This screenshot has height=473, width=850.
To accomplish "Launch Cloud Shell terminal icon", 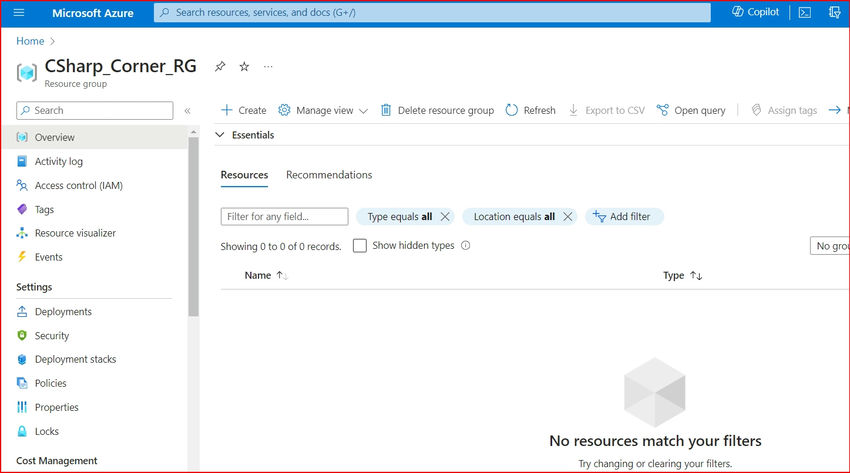I will pos(804,12).
